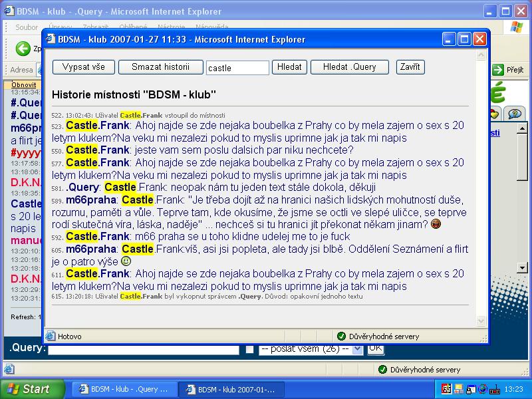
Task: Click the Hledat search button
Action: (289, 67)
